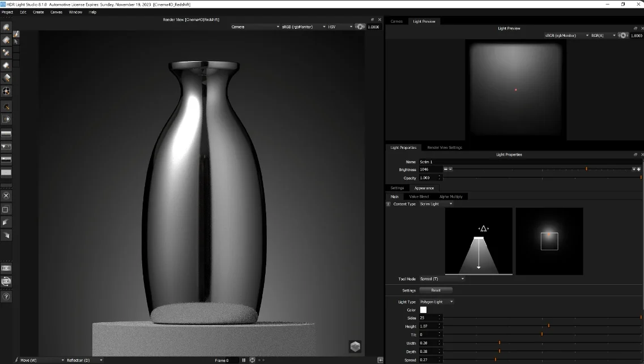
Task: Open the Project menu
Action: click(x=7, y=12)
